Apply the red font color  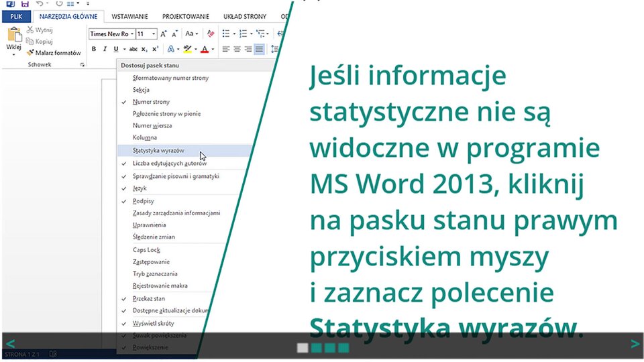tap(204, 49)
